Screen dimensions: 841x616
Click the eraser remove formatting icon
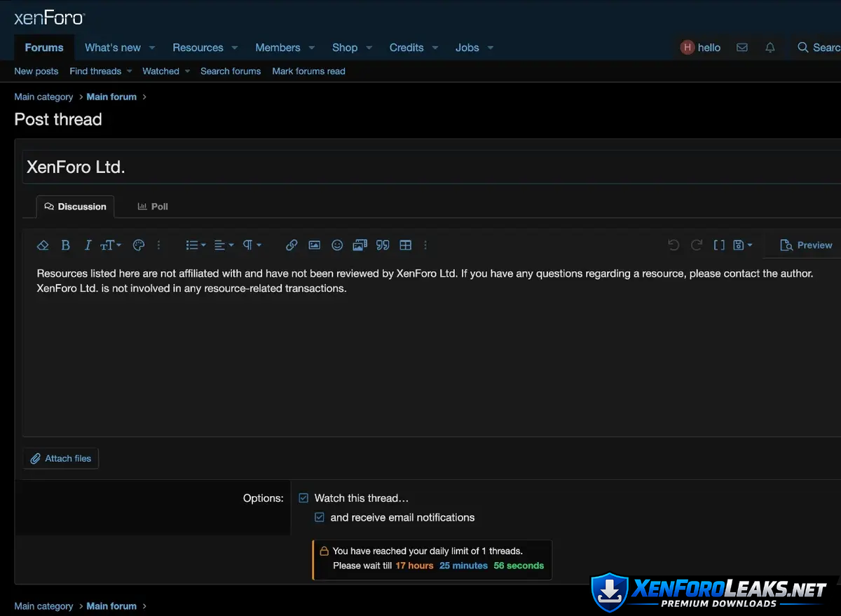[43, 245]
